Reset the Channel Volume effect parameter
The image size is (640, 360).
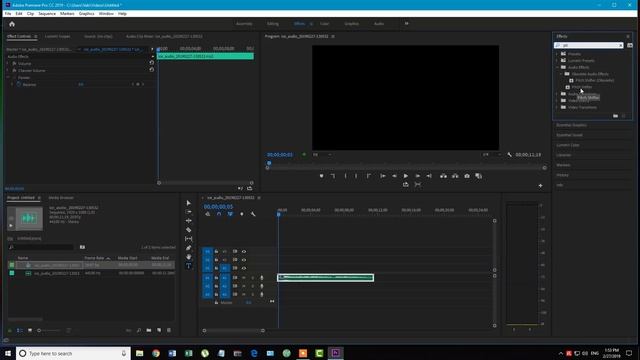click(151, 70)
